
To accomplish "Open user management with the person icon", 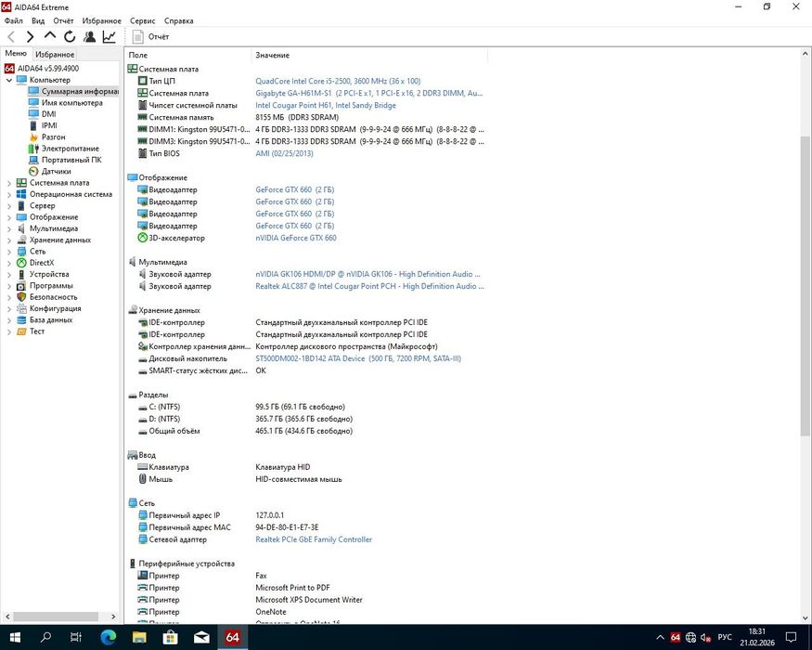I will [90, 37].
